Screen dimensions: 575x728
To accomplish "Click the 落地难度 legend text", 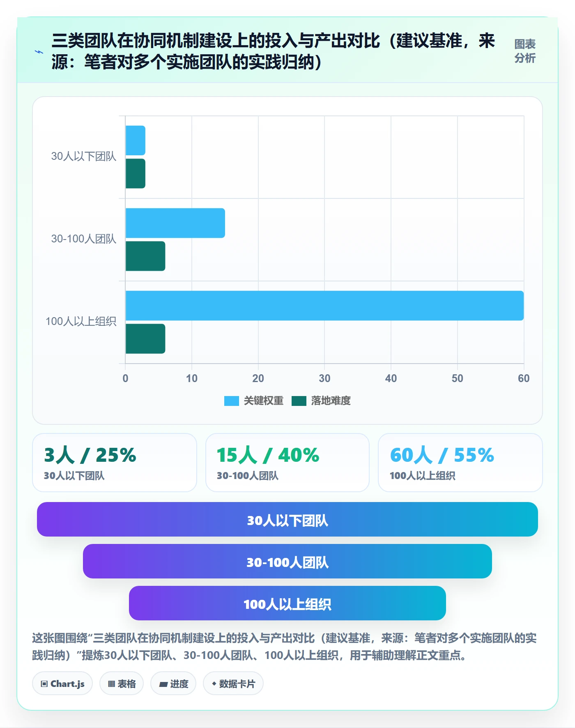I will [331, 401].
